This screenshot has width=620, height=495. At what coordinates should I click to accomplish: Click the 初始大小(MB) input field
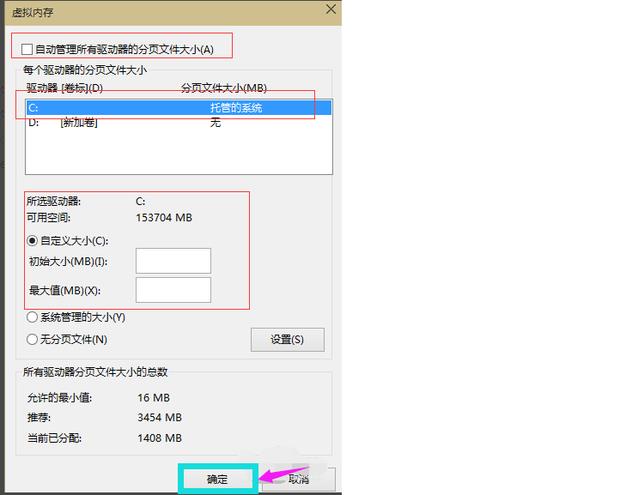(173, 261)
